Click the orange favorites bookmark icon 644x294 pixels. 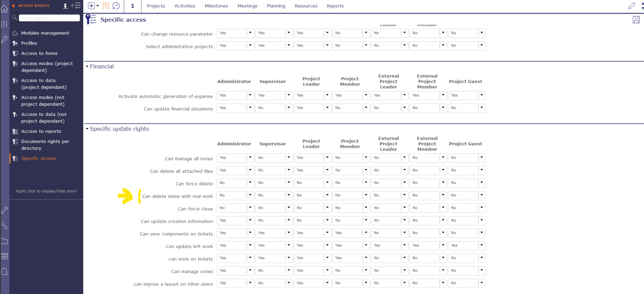tap(106, 6)
